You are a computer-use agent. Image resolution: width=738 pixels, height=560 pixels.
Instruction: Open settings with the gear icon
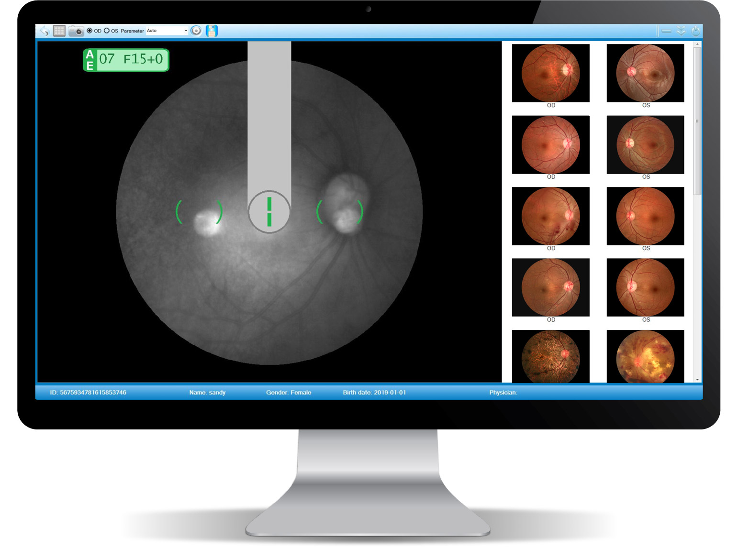pyautogui.click(x=196, y=31)
